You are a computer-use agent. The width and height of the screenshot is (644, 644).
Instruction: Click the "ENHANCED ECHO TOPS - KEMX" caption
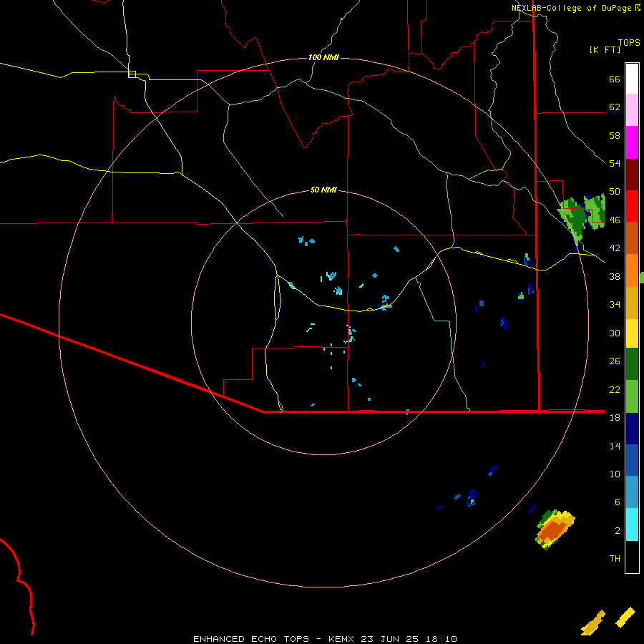tap(275, 639)
